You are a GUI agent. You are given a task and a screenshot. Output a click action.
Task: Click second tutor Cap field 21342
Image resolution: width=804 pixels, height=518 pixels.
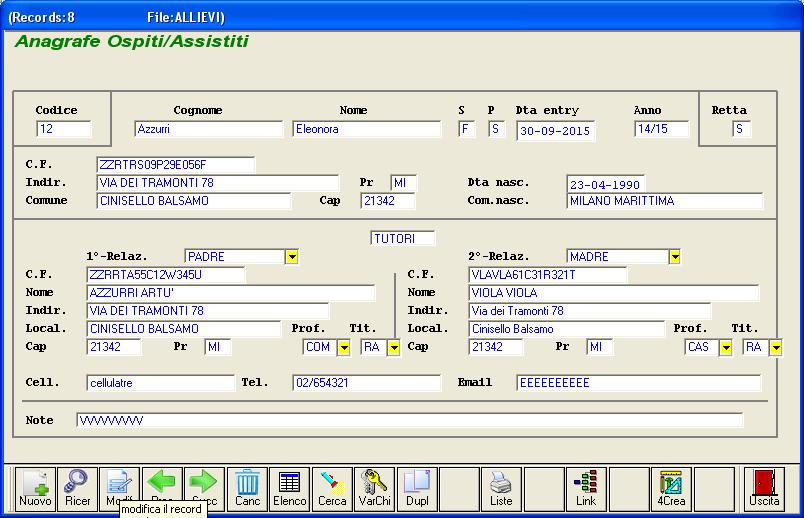[x=496, y=347]
